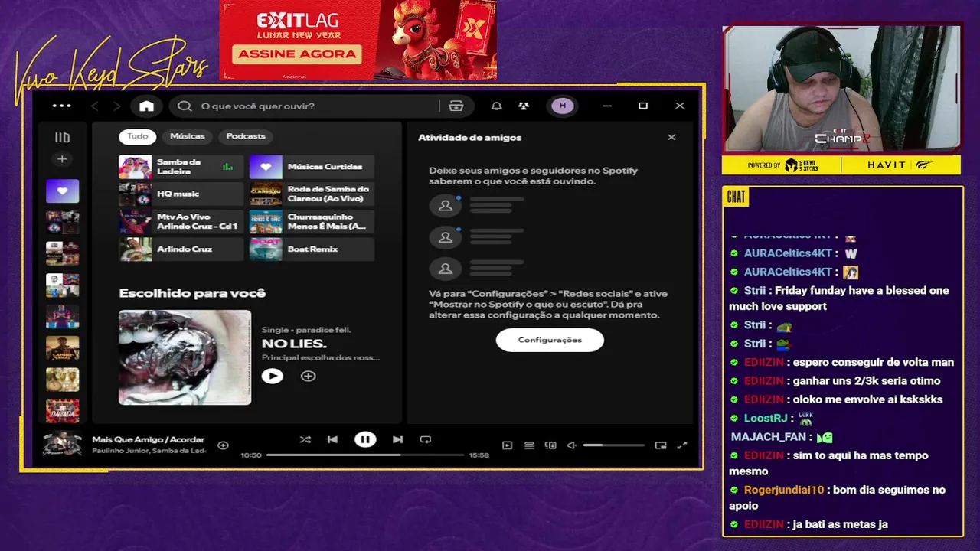Screen dimensions: 980x551
Task: Go forward with the right arrow
Action: coord(116,106)
